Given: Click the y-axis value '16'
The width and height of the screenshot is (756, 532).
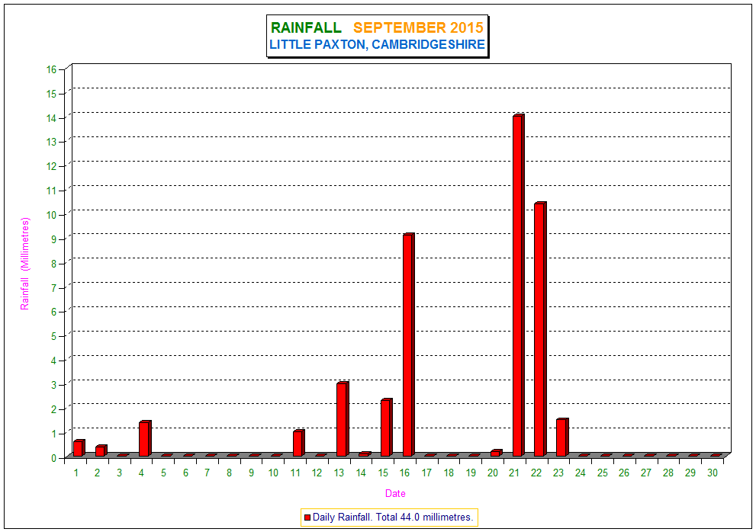Looking at the screenshot, I should [52, 69].
